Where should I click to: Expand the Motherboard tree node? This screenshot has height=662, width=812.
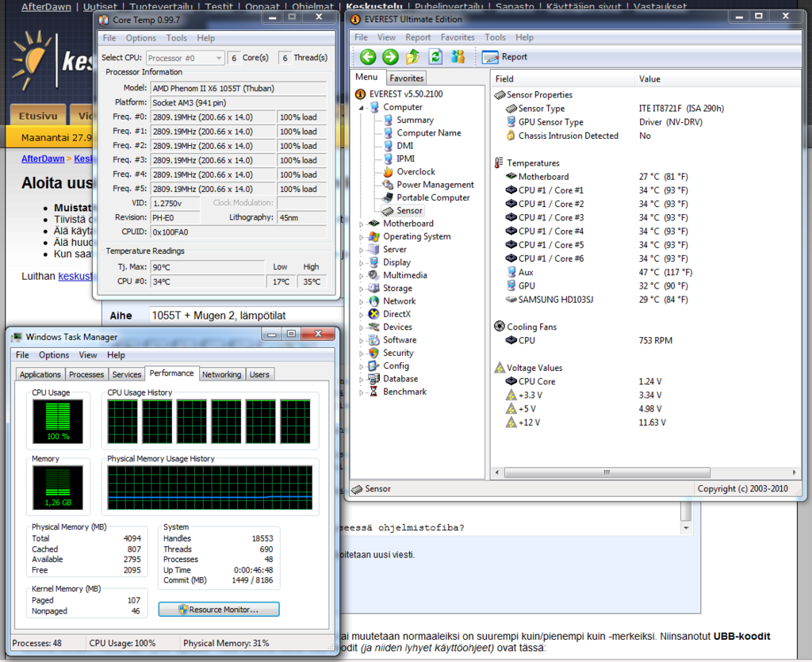point(362,224)
